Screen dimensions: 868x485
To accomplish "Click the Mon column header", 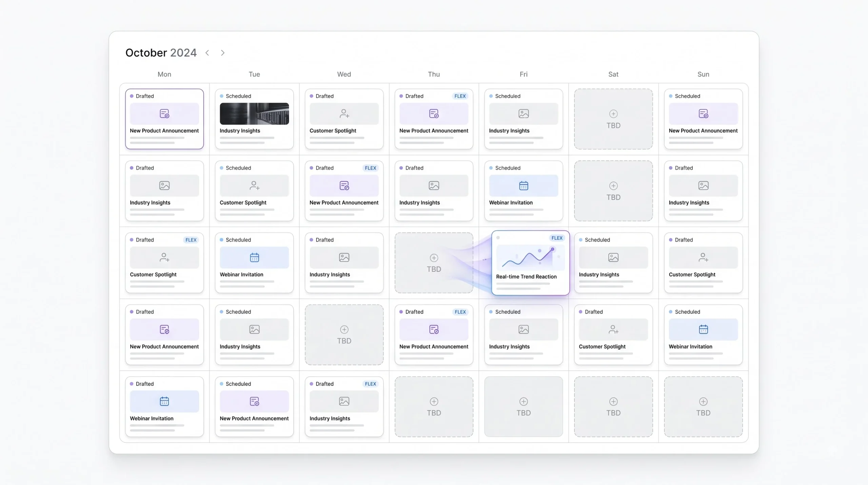I will (164, 74).
